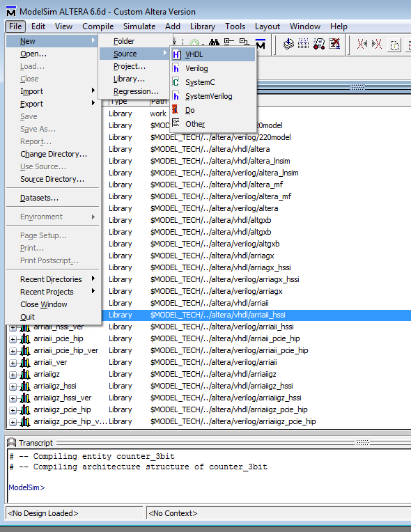411x532 pixels.
Task: Open the Compile menu
Action: (x=98, y=26)
